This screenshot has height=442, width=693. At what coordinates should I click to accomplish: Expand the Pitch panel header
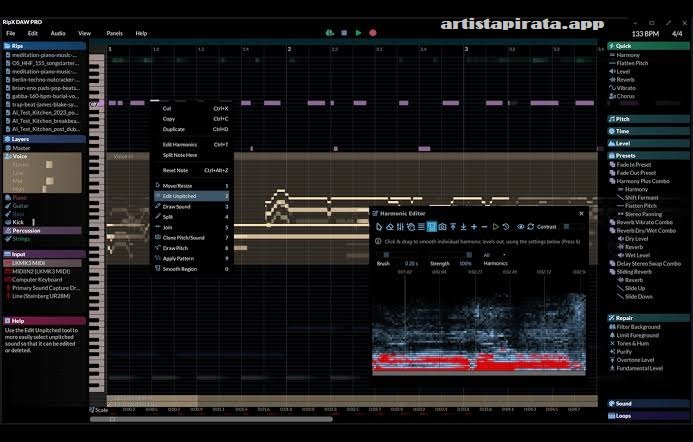pyautogui.click(x=648, y=119)
